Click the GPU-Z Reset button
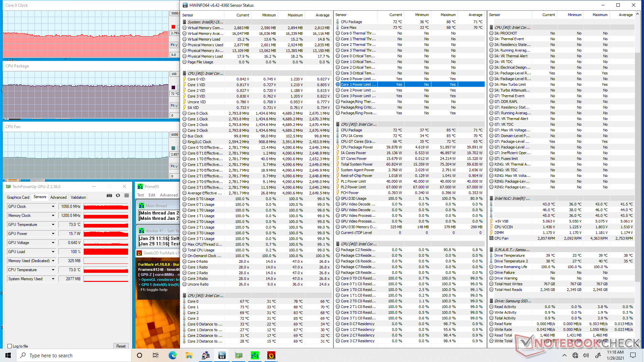The image size is (644, 362). 121,346
